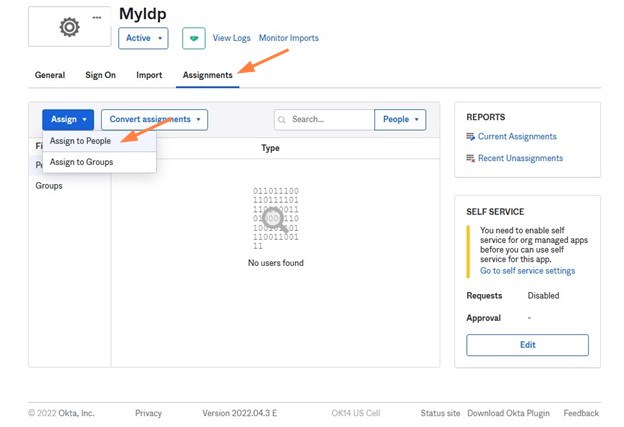Select the Groups filter in sidebar
Screen dimensions: 624x427
pyautogui.click(x=49, y=186)
